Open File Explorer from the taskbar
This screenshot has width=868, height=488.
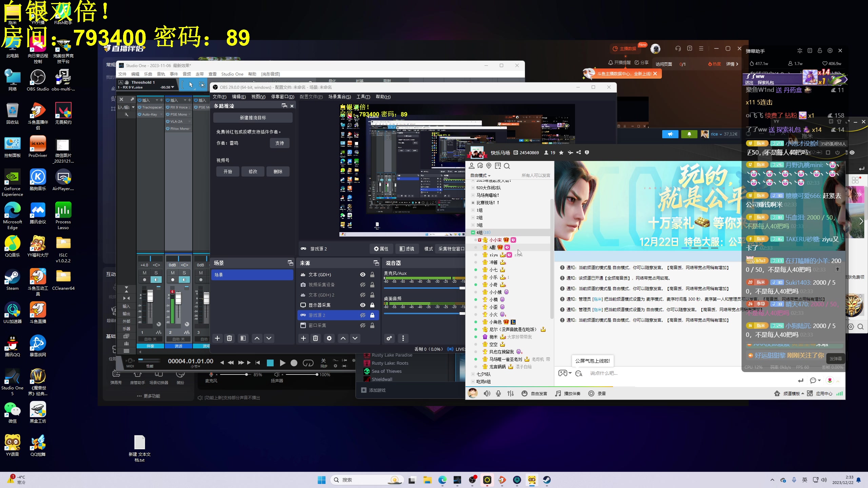click(427, 480)
